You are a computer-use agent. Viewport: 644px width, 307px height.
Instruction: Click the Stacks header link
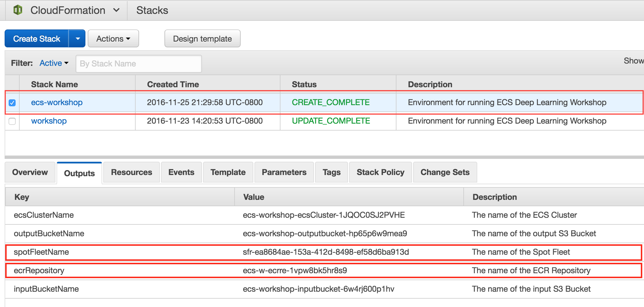tap(152, 10)
